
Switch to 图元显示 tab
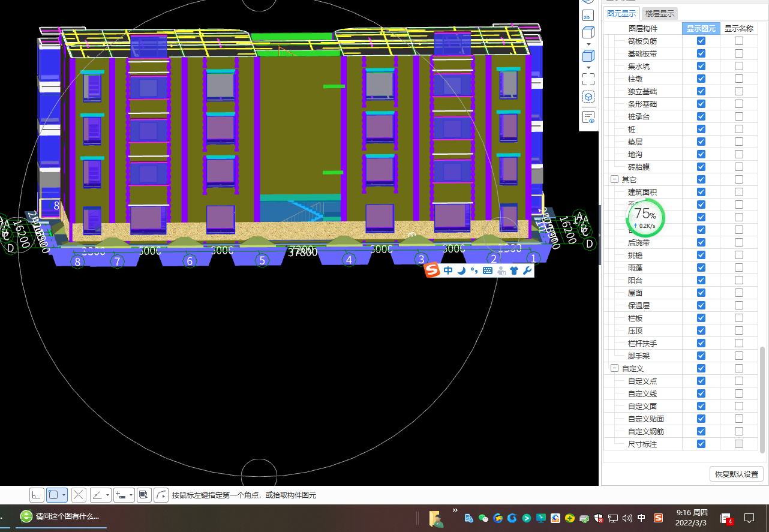click(x=621, y=14)
